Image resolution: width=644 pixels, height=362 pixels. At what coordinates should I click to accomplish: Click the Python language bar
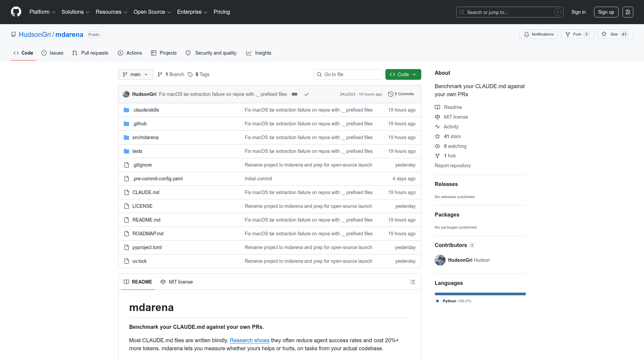(x=480, y=294)
